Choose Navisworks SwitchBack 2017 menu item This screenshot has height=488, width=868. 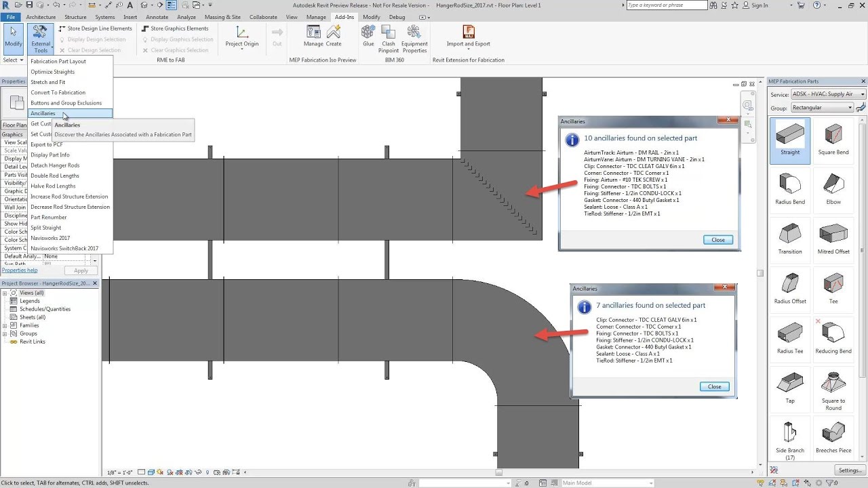pyautogui.click(x=70, y=248)
